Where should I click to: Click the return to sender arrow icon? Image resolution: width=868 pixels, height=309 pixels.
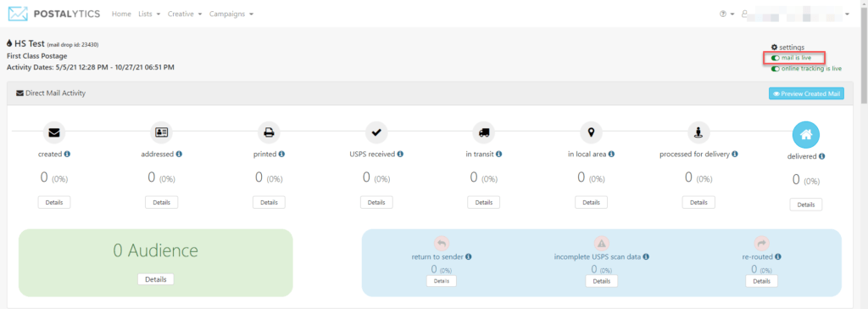point(441,243)
